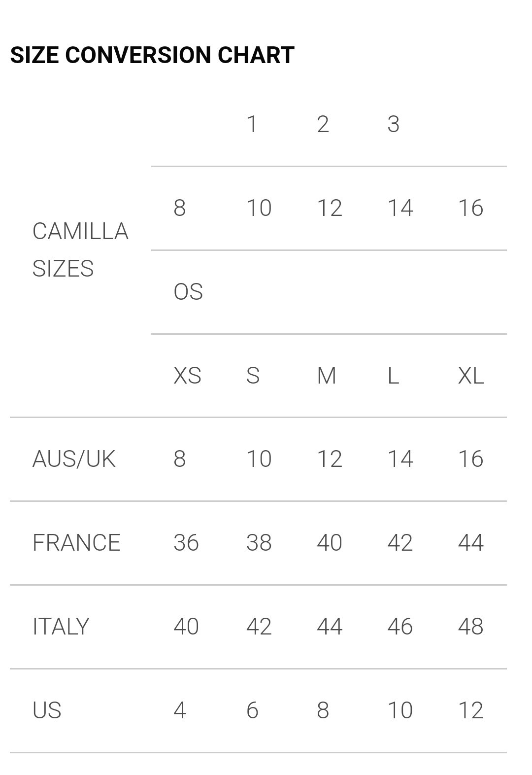Click the SIZE CONVERSION CHART heading

click(152, 55)
